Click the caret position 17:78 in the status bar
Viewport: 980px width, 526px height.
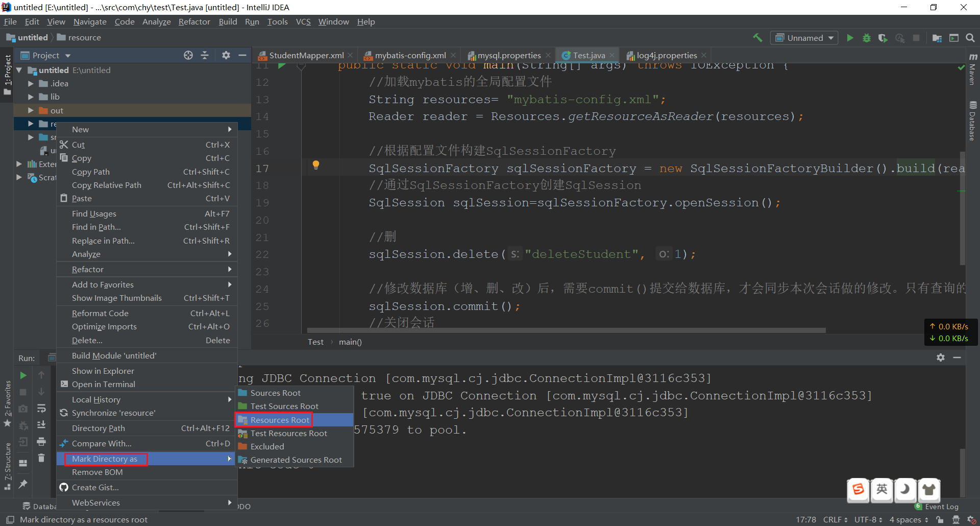pos(806,519)
